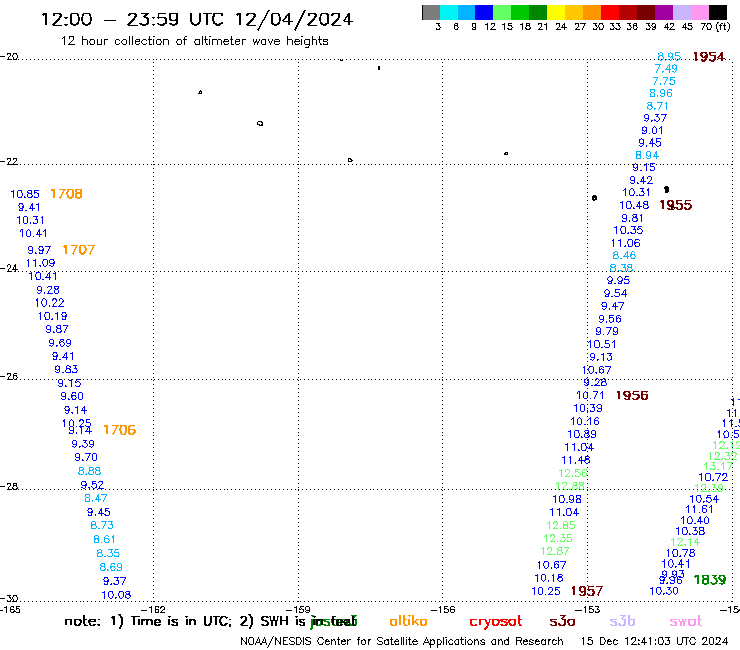Click the green 12.56 wave height value
Screen dimensions: 740x650
573,473
